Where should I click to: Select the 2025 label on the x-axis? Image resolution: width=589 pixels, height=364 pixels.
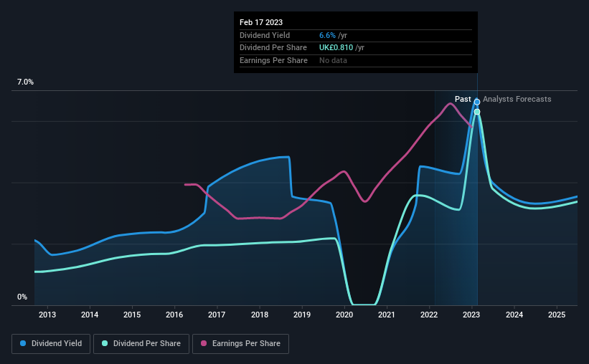pyautogui.click(x=557, y=315)
